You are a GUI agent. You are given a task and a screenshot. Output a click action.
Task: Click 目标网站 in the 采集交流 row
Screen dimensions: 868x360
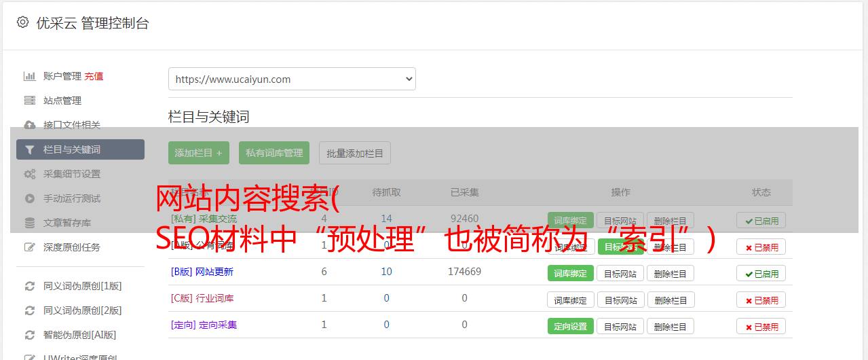tap(620, 220)
